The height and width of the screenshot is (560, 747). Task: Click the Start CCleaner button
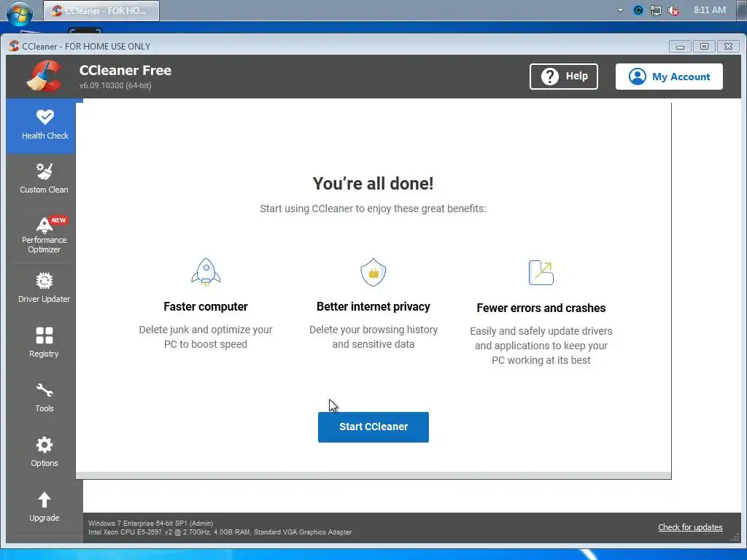tap(373, 427)
